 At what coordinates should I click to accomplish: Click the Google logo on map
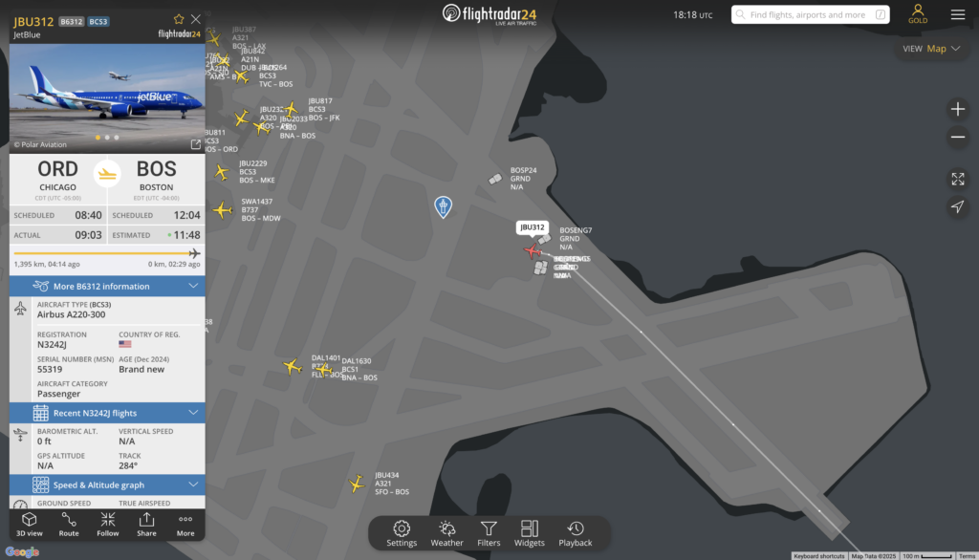(23, 552)
